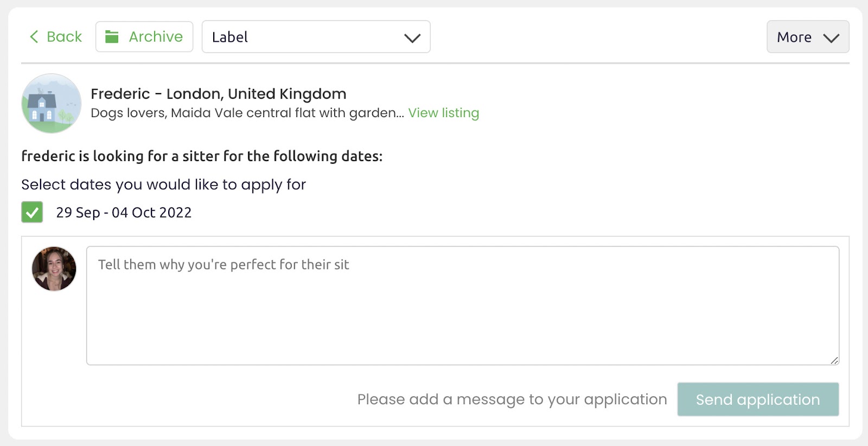Select the Frederic - London, United Kingdom title

click(x=218, y=94)
